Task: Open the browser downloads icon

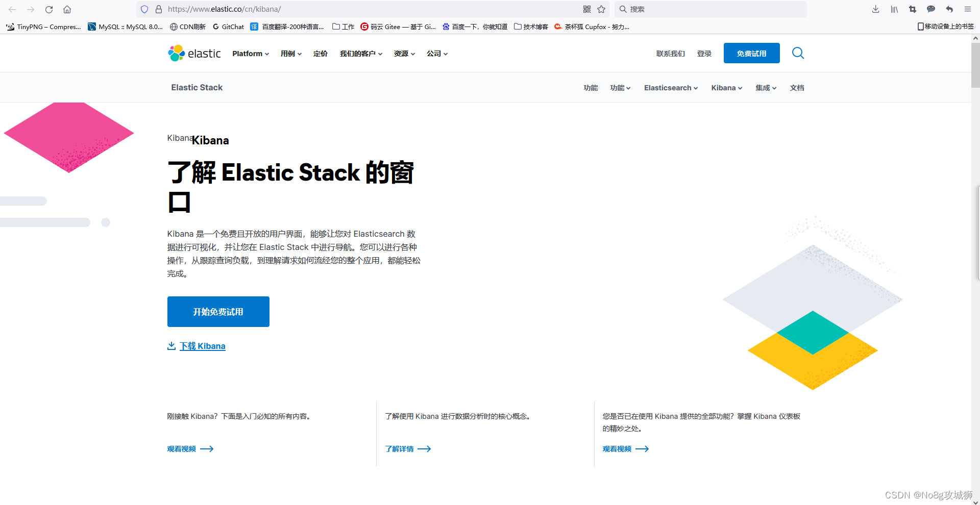Action: 875,9
